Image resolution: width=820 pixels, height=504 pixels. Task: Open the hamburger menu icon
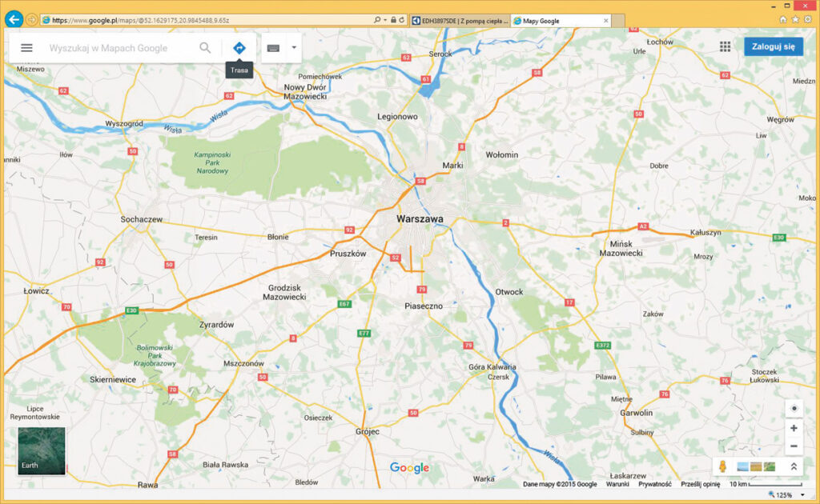click(x=26, y=47)
